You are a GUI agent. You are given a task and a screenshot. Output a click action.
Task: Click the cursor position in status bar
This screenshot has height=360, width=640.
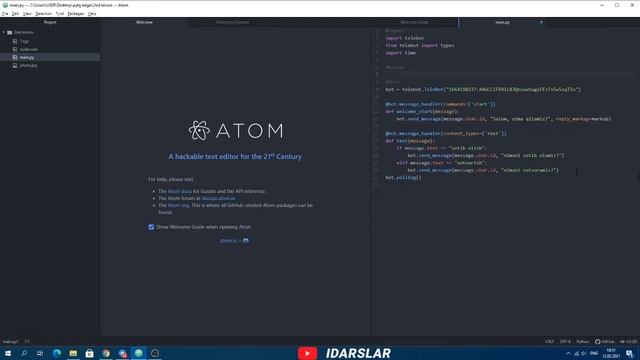pos(27,342)
